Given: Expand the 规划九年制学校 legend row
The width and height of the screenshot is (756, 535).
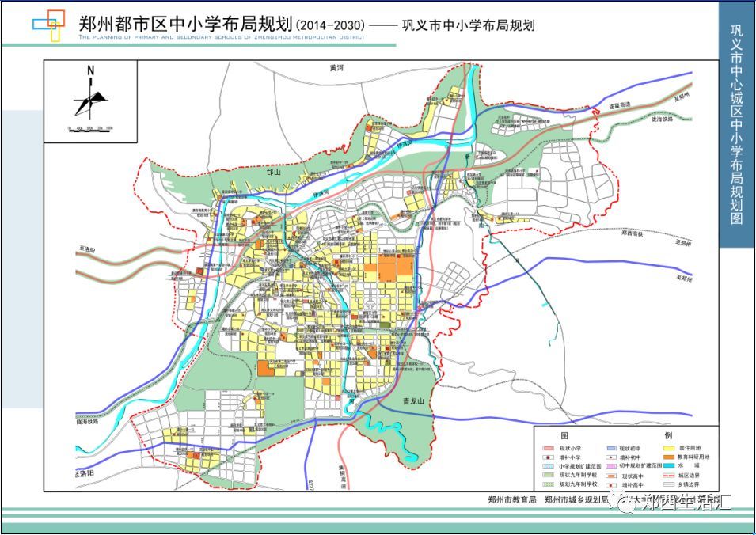Looking at the screenshot, I should pos(548,484).
